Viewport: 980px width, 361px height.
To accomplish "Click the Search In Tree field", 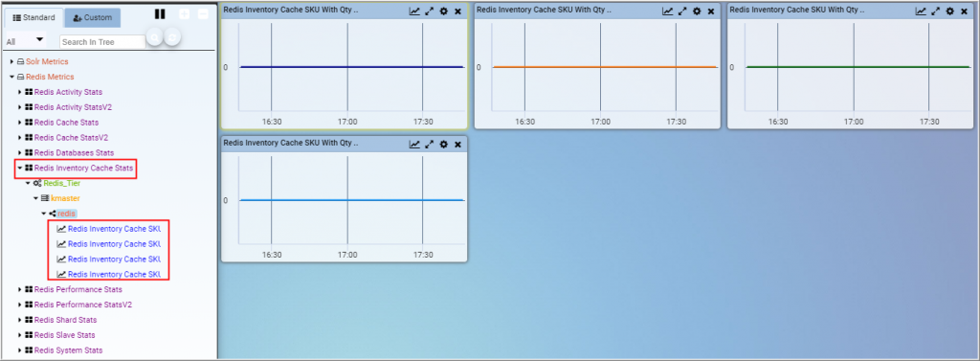I will coord(102,42).
